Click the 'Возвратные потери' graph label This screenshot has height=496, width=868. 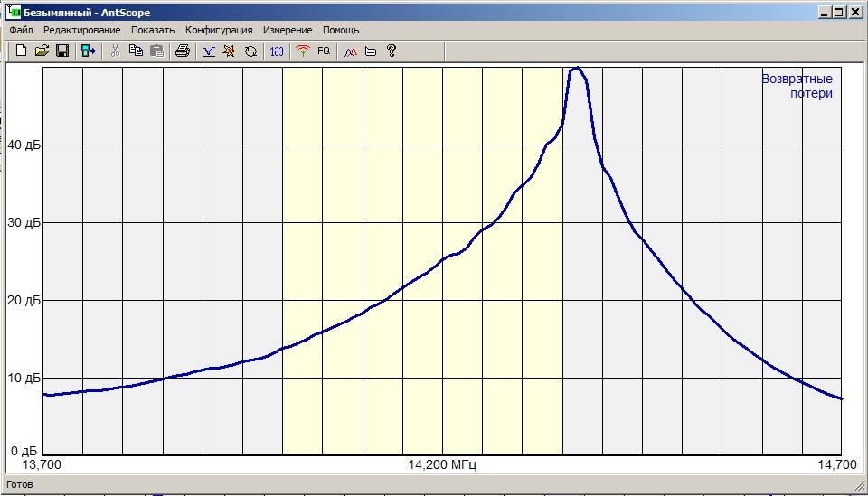point(797,86)
